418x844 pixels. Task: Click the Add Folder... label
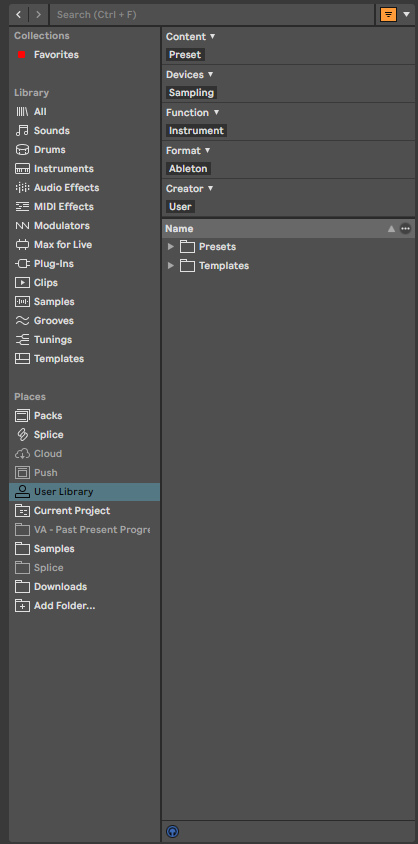coord(65,606)
